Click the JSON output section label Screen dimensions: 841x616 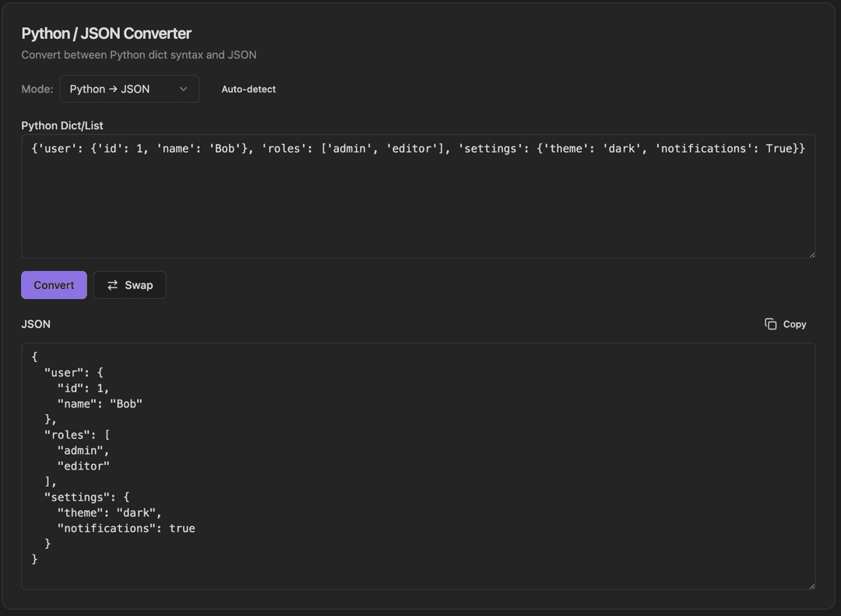pyautogui.click(x=35, y=324)
